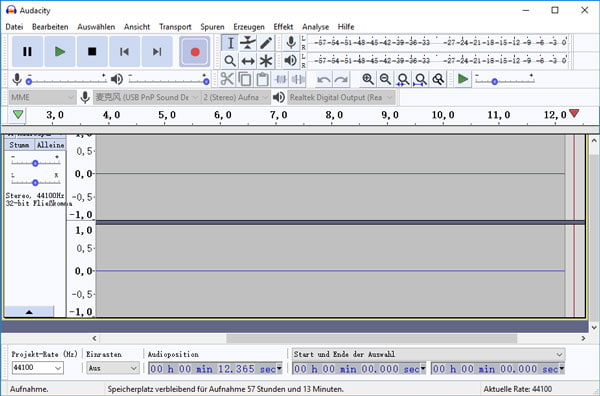Open the Spuren menu
600x396 pixels.
(x=212, y=27)
